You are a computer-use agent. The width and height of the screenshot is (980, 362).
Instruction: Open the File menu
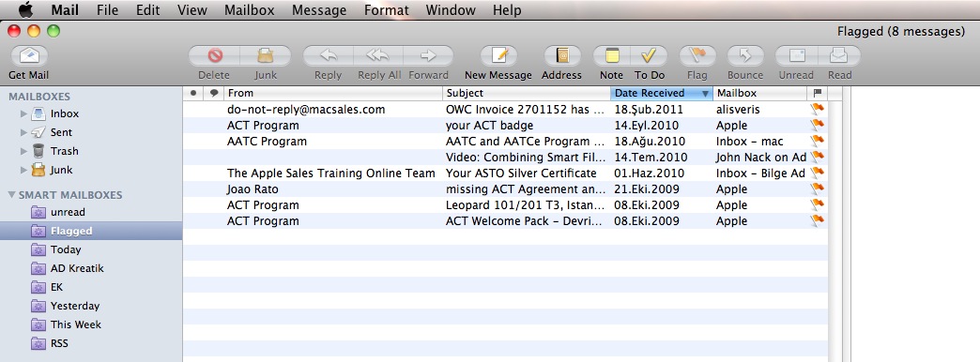click(x=108, y=10)
